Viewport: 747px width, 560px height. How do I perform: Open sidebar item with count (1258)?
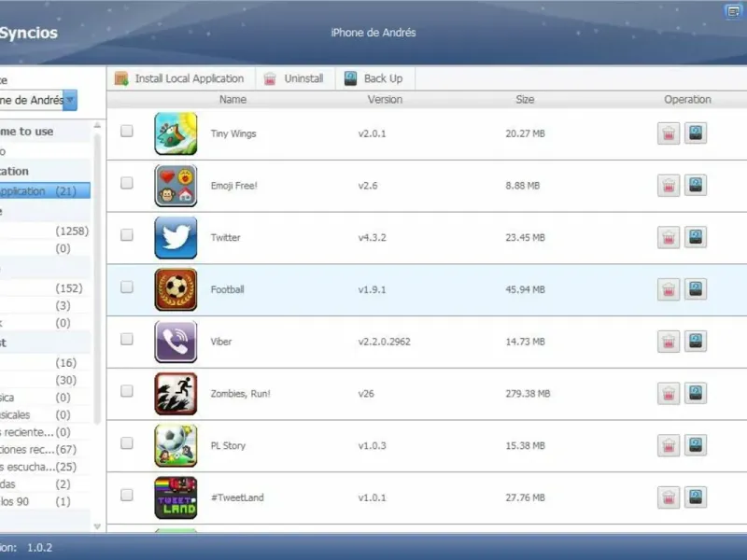(45, 231)
